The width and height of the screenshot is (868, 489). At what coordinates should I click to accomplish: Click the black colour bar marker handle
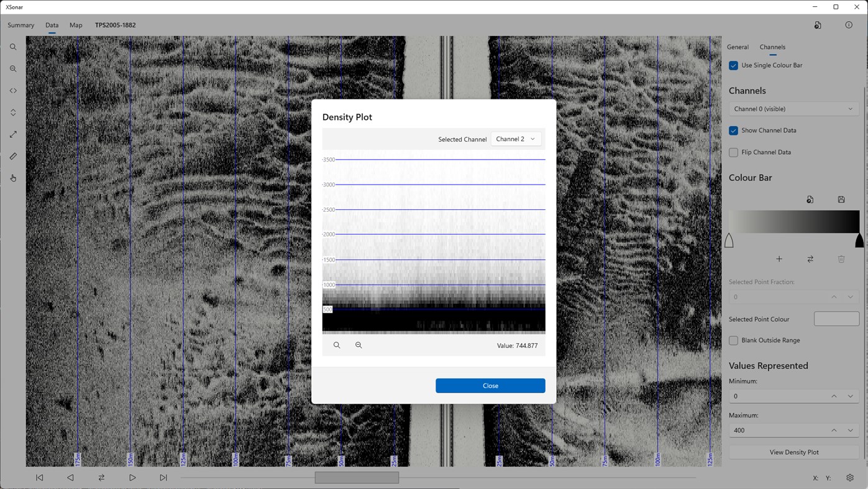click(x=859, y=240)
